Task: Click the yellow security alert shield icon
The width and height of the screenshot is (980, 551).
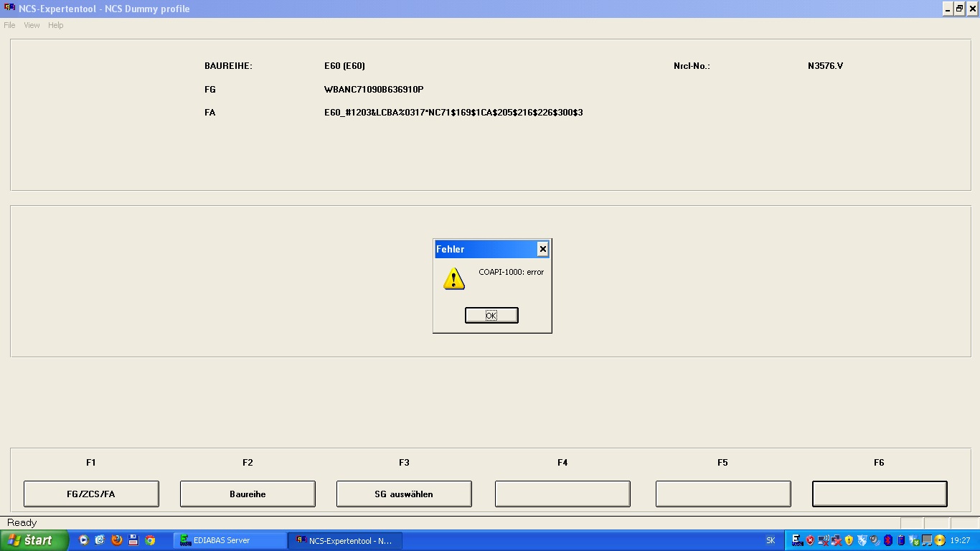Action: coord(849,540)
